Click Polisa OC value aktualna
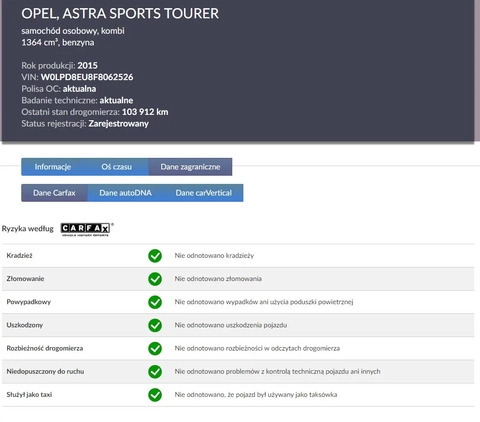This screenshot has width=480, height=422. (79, 89)
